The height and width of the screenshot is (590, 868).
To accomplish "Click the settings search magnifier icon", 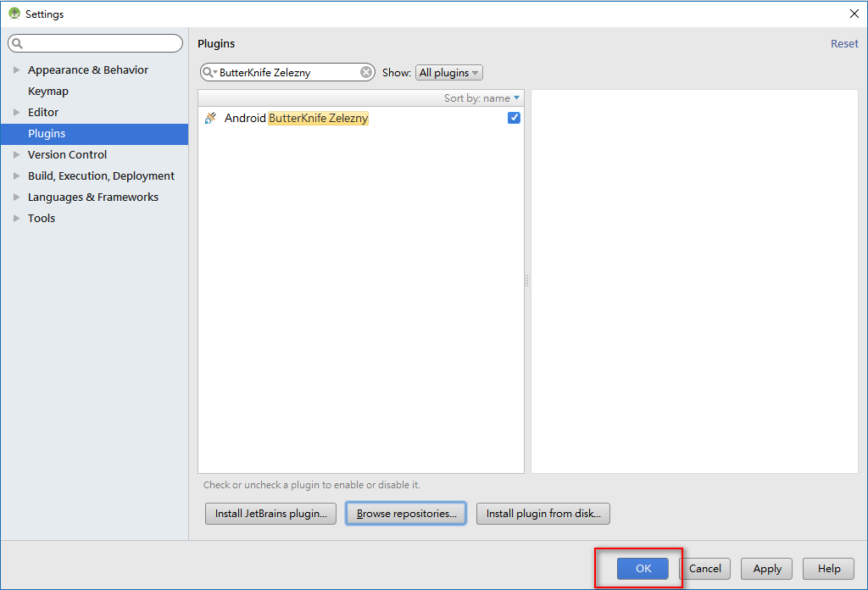I will point(17,43).
